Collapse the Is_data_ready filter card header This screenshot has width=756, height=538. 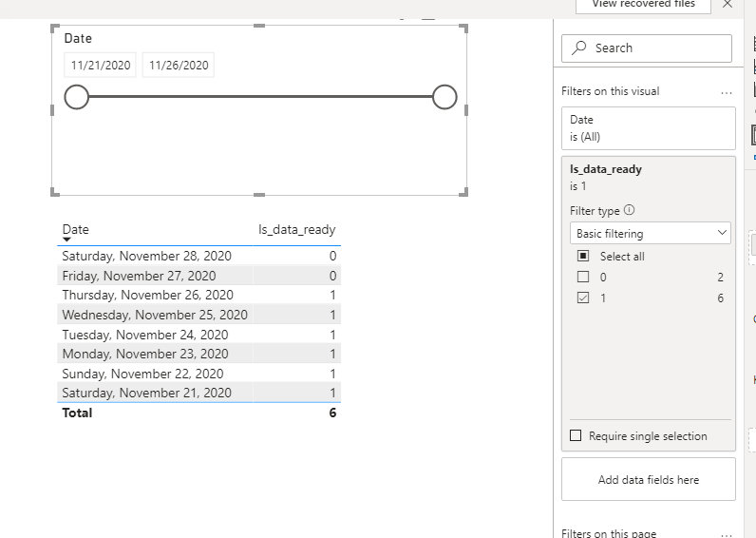[x=649, y=177]
